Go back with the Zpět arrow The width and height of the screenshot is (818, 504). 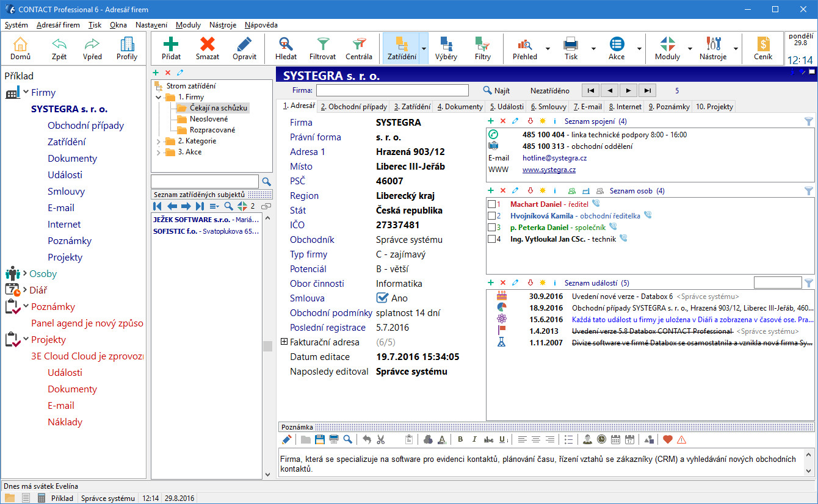pyautogui.click(x=59, y=44)
